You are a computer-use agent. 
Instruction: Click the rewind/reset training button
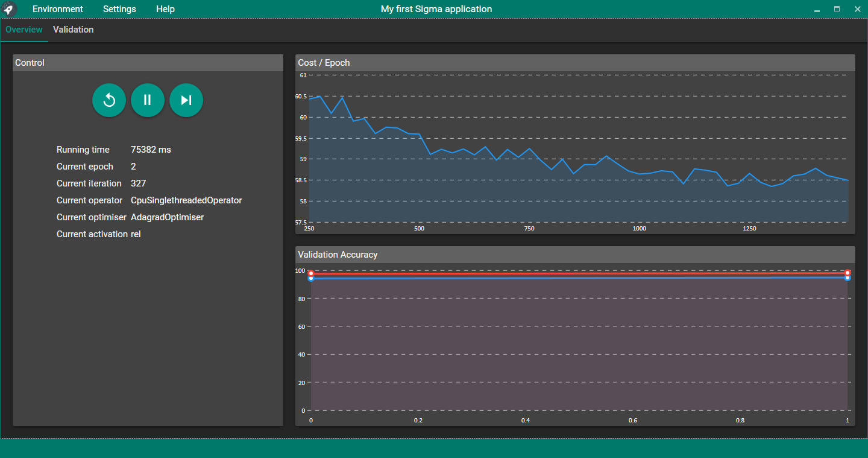[x=109, y=100]
